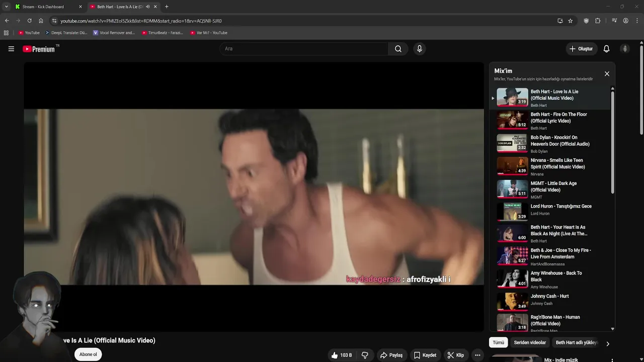This screenshot has width=644, height=362.
Task: Create a clip with Klip button
Action: coord(456,355)
